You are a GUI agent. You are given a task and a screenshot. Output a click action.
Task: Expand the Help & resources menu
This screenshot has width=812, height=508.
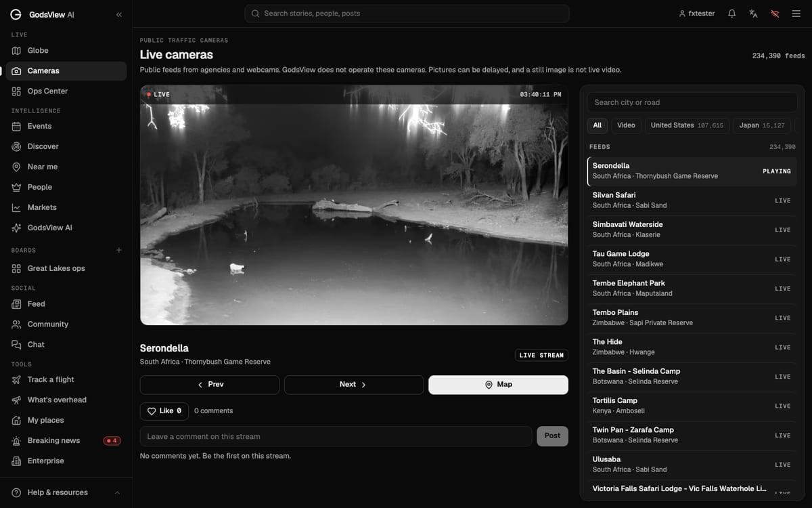tap(66, 492)
